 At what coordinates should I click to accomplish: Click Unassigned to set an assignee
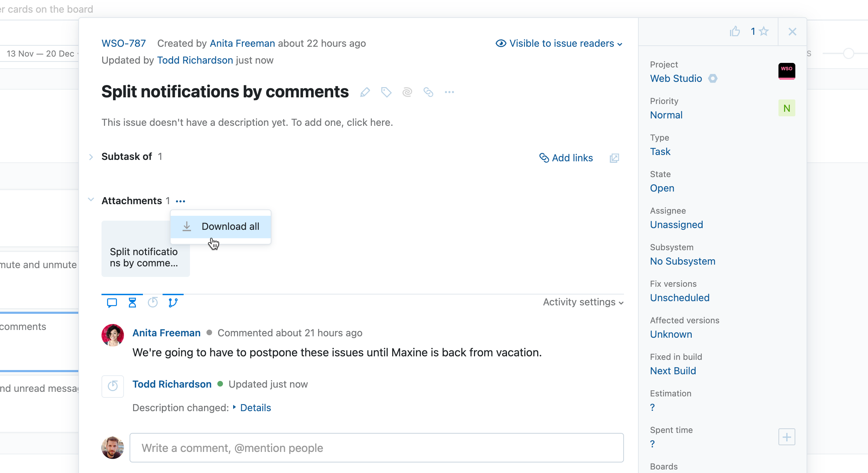pyautogui.click(x=676, y=225)
